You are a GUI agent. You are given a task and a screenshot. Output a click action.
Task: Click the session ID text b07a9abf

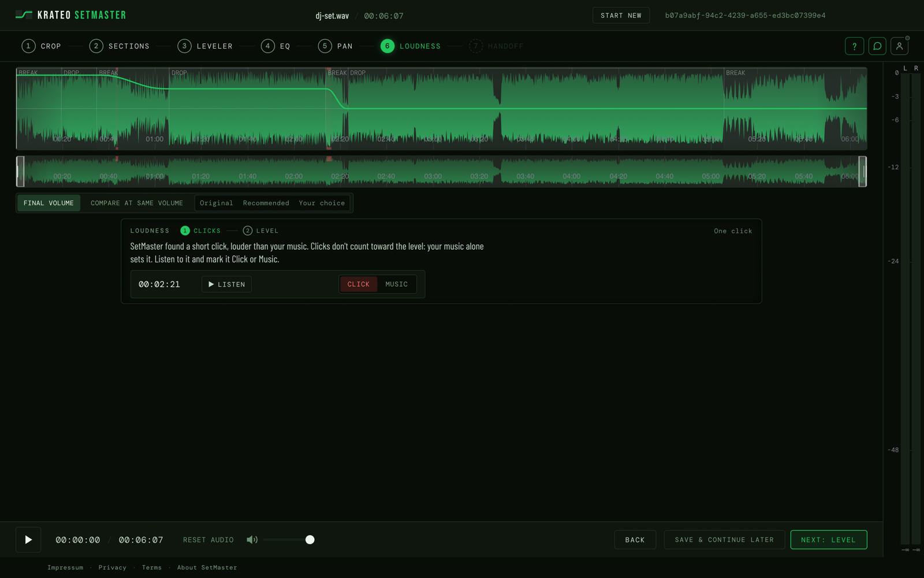(745, 16)
